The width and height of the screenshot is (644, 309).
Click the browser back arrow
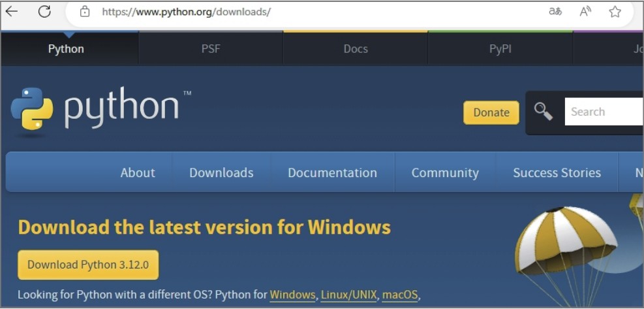click(12, 12)
